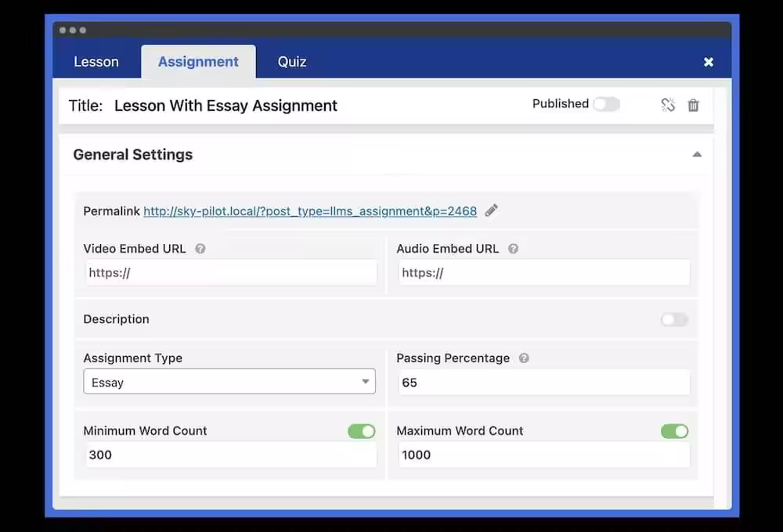Open the Assignment Type dropdown

click(229, 382)
